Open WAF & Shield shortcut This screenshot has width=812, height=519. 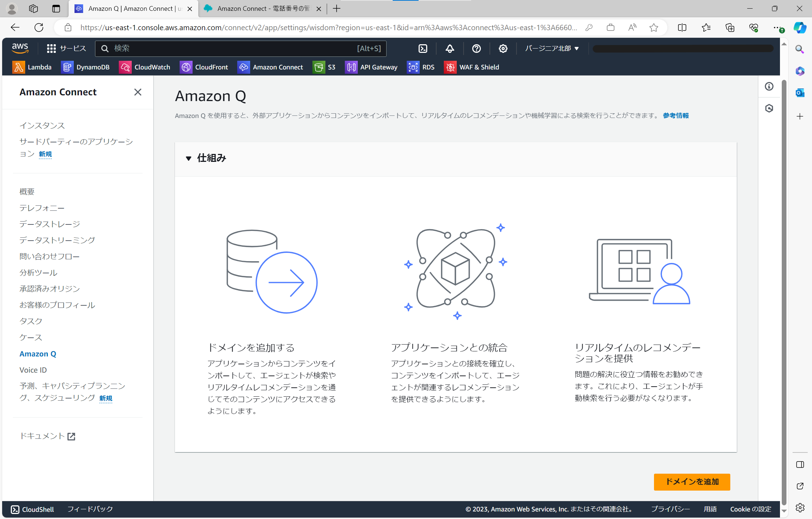472,67
